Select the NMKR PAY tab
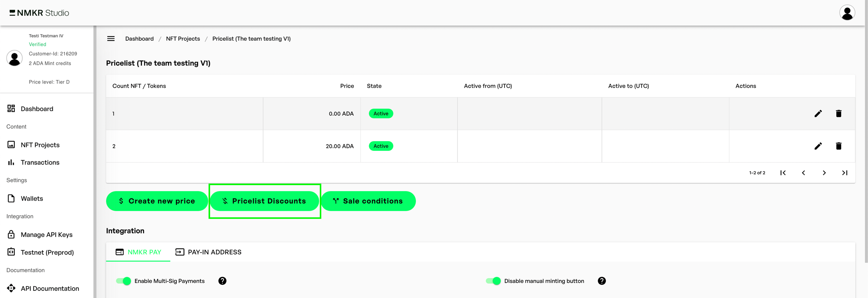Screen dimensions: 868x298 coord(138,252)
